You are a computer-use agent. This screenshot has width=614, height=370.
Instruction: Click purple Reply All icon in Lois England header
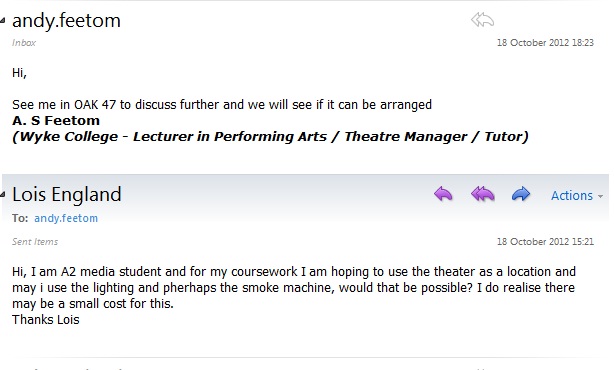click(482, 194)
